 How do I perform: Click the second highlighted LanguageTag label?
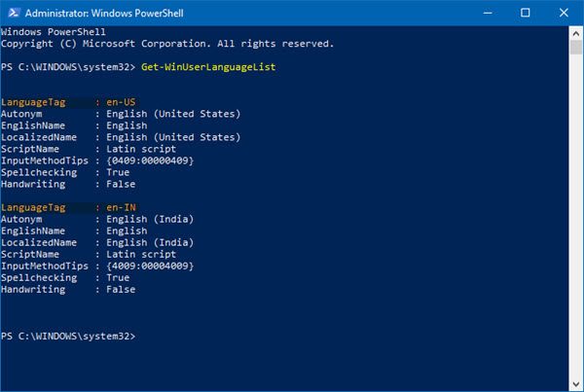coord(33,208)
